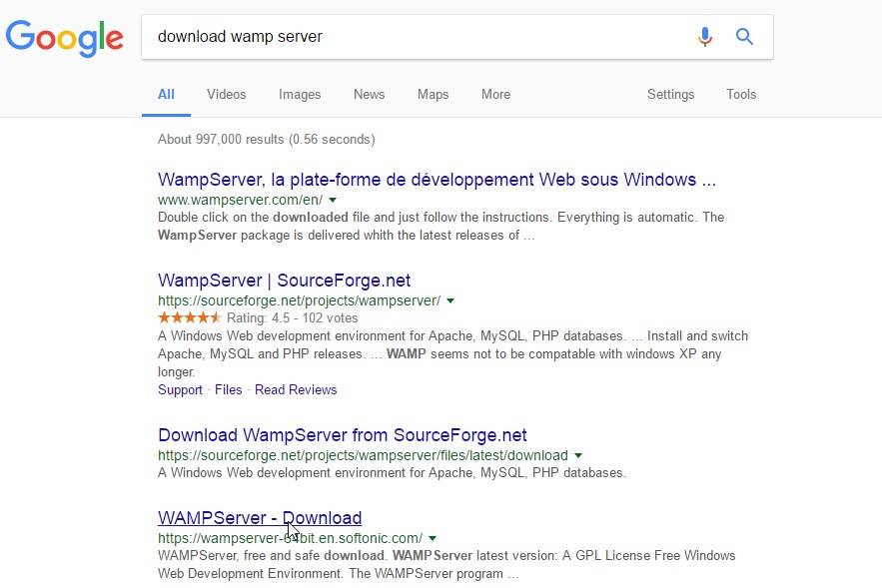Follow the SourceForge 'Read Reviews' sitelink
Image resolution: width=882 pixels, height=588 pixels.
click(x=296, y=389)
